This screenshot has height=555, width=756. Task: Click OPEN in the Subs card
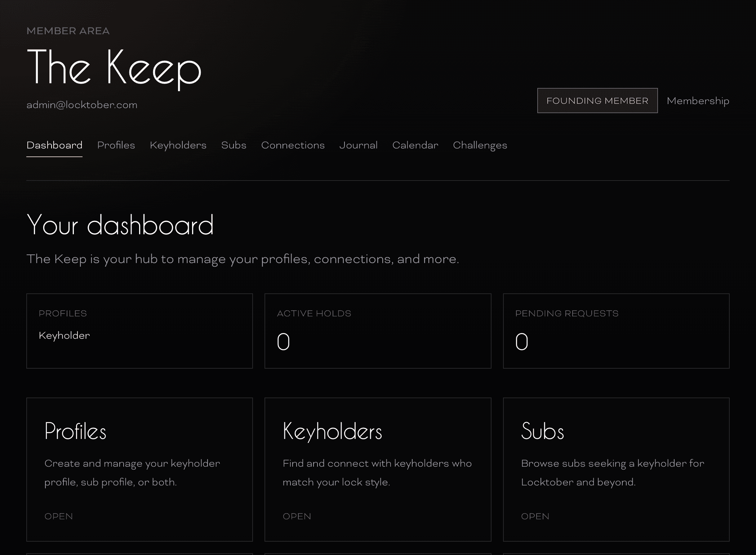point(535,516)
